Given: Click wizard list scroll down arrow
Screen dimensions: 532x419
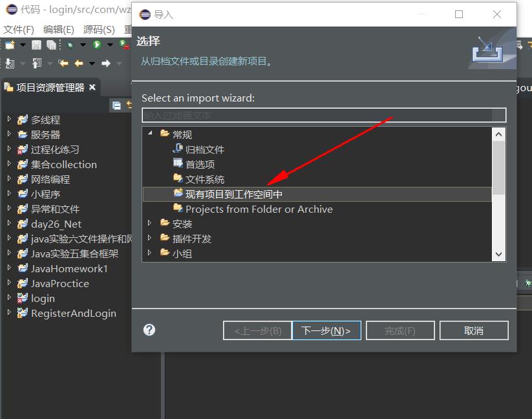Looking at the screenshot, I should (x=498, y=255).
